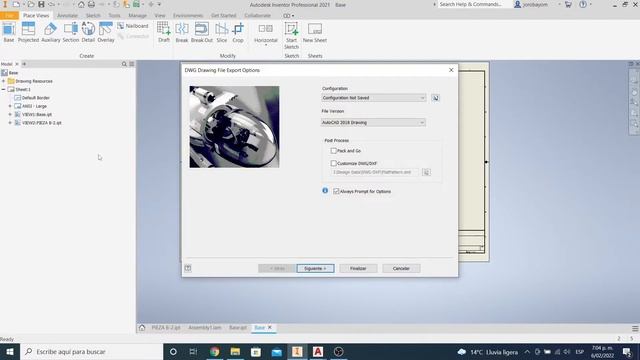
Task: Click the Save icon in quick access toolbar
Action: (41, 4)
